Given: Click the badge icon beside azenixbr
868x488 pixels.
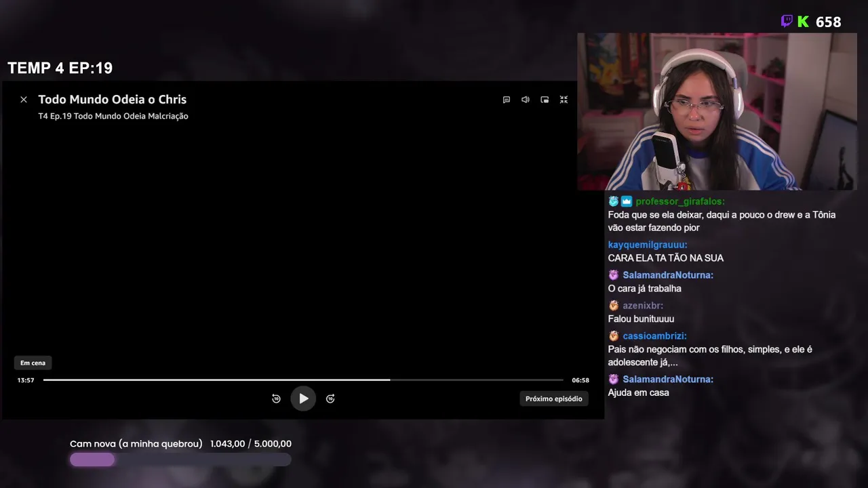Looking at the screenshot, I should [614, 306].
